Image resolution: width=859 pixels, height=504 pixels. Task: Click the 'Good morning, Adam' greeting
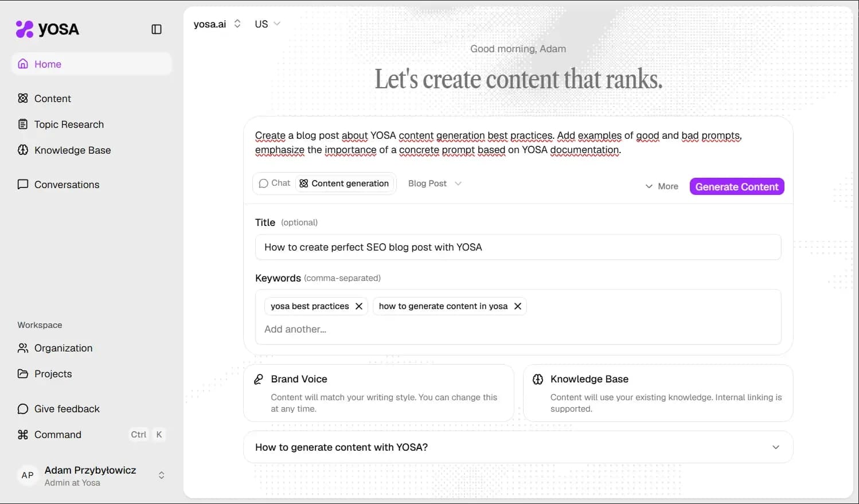(518, 49)
